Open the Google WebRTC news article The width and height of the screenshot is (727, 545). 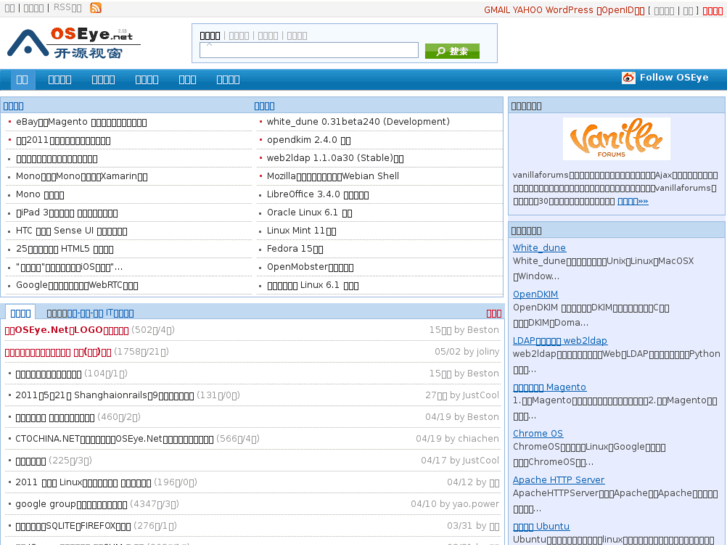(x=77, y=285)
